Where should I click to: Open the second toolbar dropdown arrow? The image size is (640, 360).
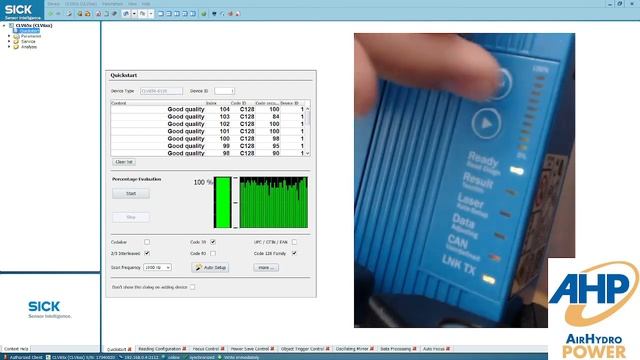(151, 13)
